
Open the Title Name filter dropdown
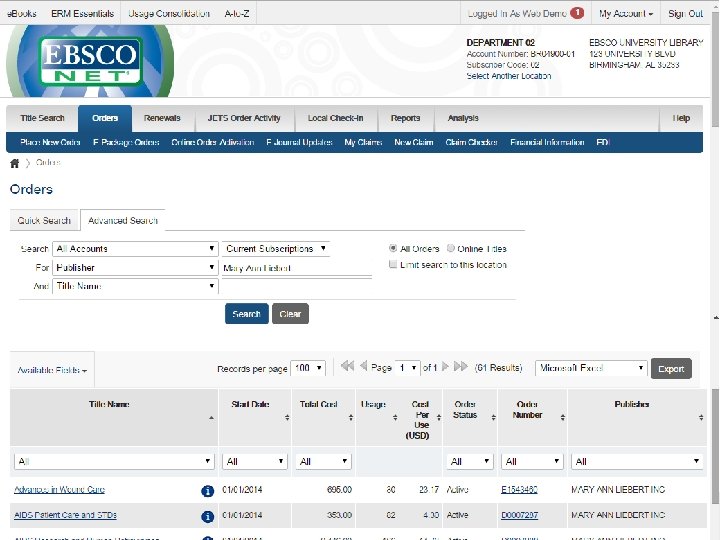pos(114,461)
